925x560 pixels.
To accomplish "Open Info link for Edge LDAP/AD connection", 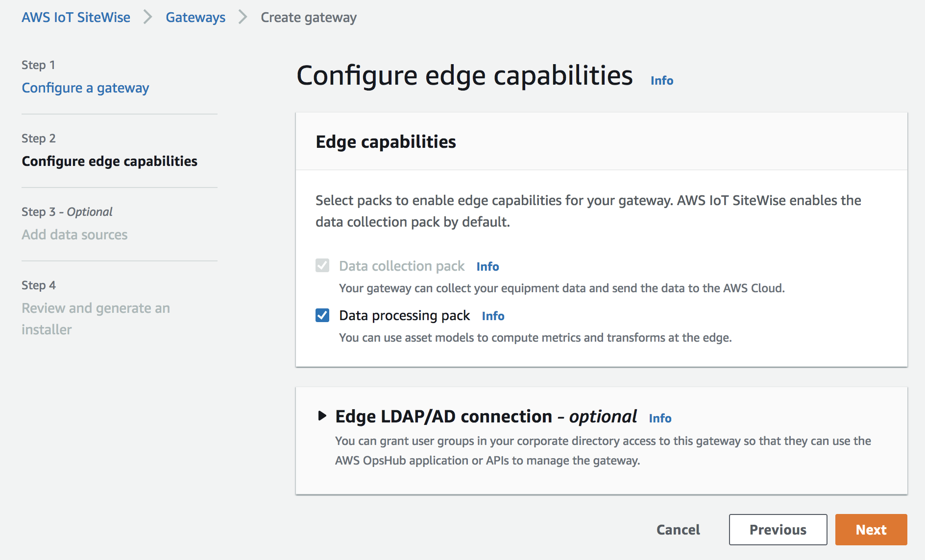I will pyautogui.click(x=660, y=418).
